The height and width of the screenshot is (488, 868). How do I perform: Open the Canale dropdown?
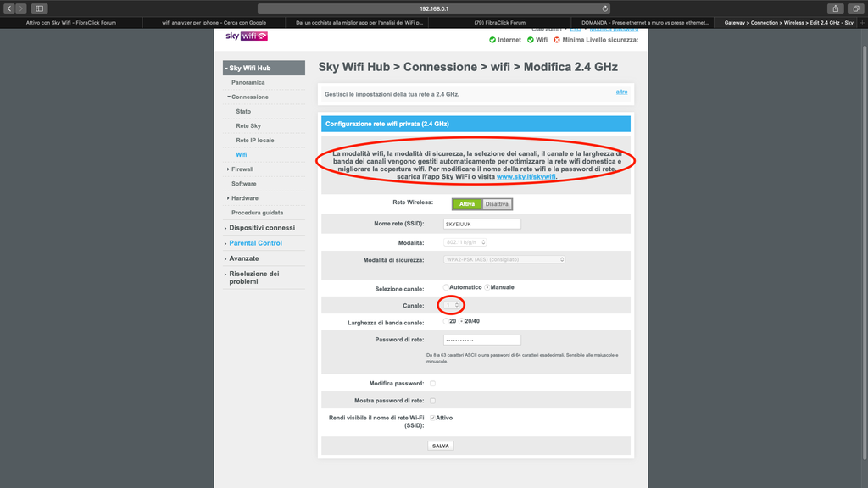pos(453,305)
